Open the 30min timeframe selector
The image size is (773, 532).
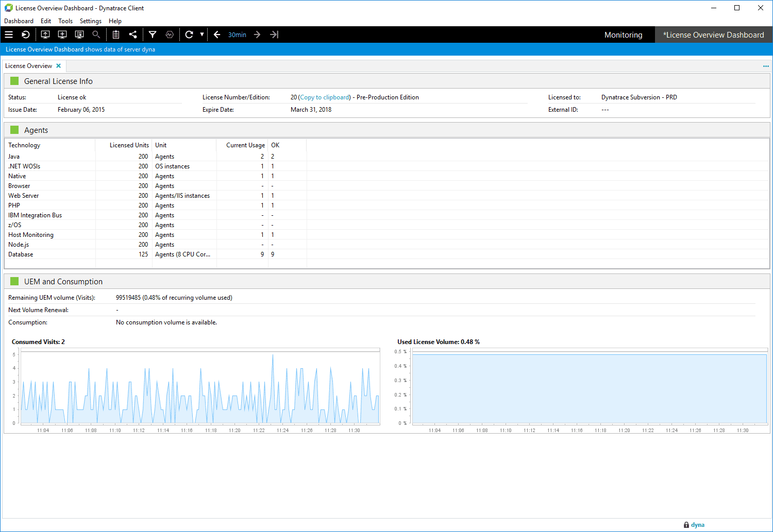(x=237, y=35)
